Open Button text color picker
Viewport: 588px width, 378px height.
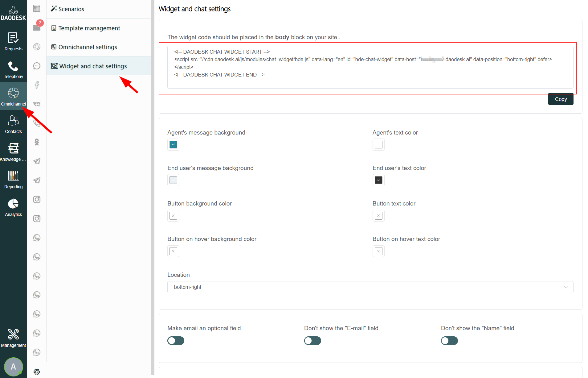tap(378, 216)
